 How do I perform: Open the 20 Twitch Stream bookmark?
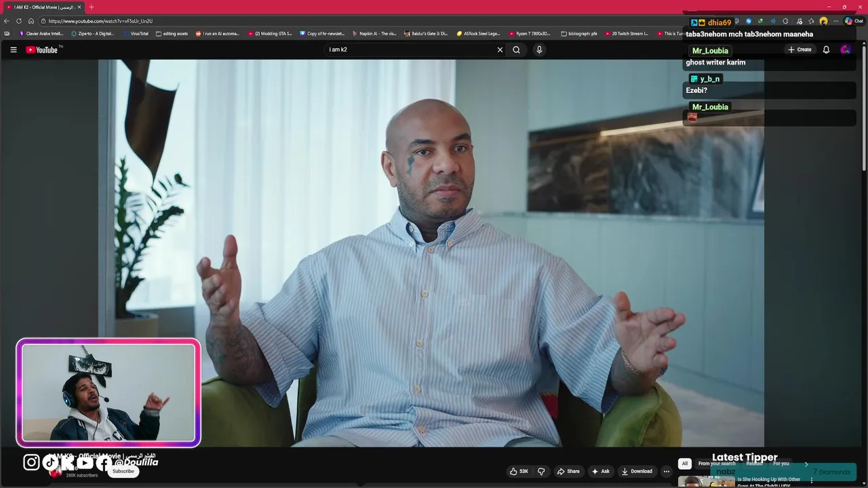coord(627,33)
